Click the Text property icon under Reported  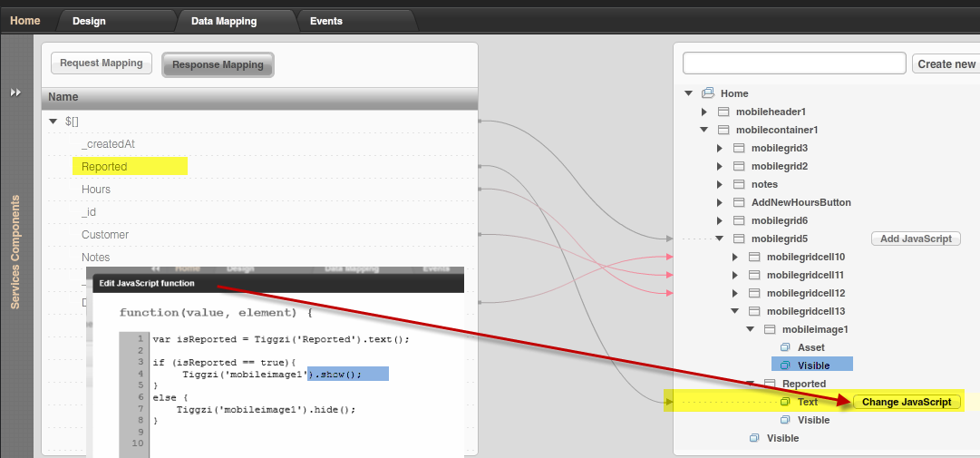pyautogui.click(x=786, y=402)
